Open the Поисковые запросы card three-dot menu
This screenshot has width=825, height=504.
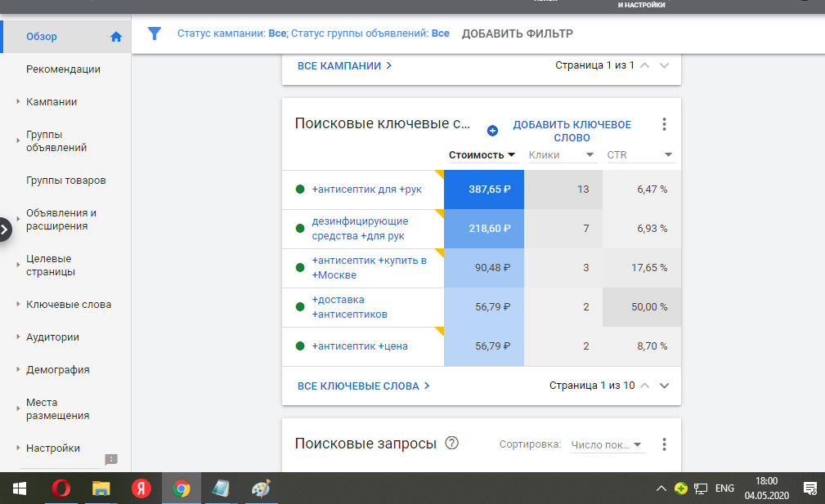click(x=664, y=444)
